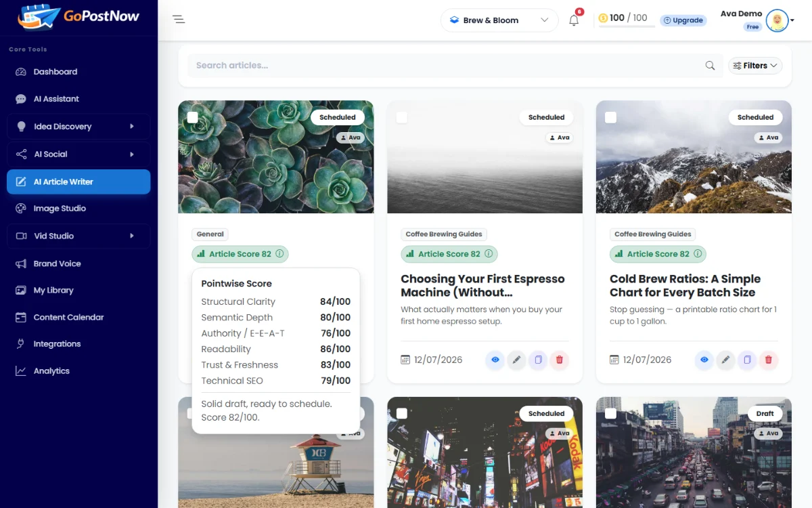This screenshot has width=812, height=508.
Task: Click the Upgrade button
Action: pos(683,20)
